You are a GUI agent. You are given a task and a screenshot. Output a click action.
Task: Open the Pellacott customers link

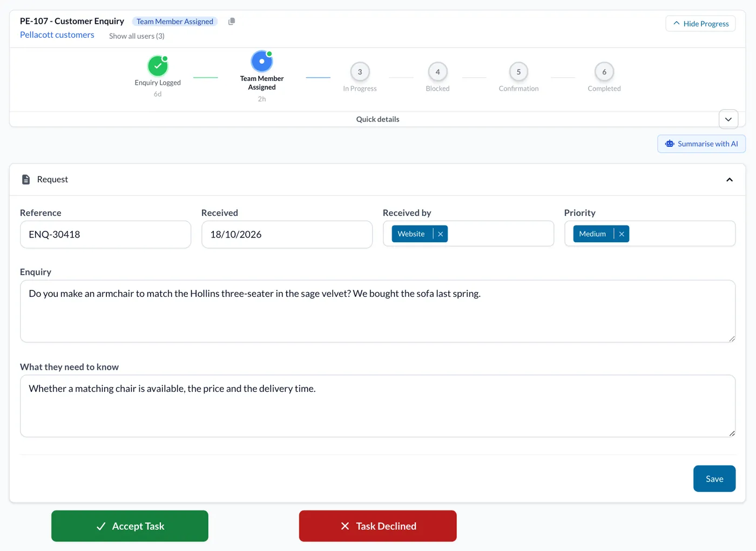coord(57,35)
